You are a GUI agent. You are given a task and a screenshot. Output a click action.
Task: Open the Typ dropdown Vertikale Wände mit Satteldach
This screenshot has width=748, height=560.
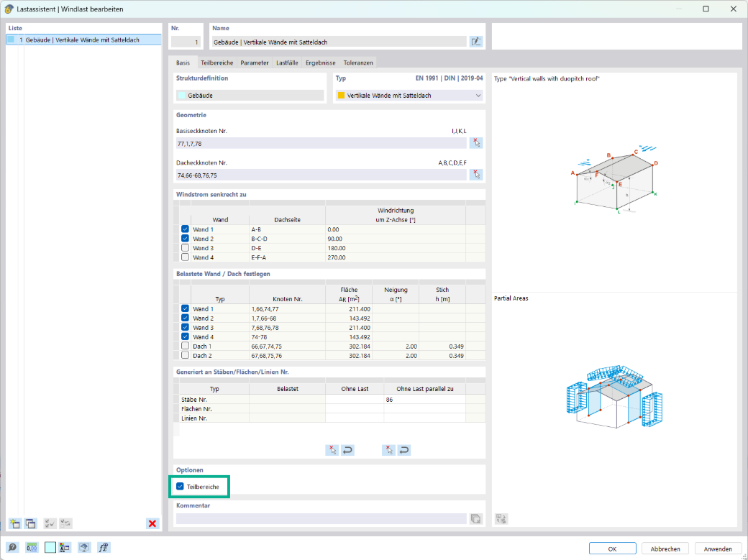point(409,96)
